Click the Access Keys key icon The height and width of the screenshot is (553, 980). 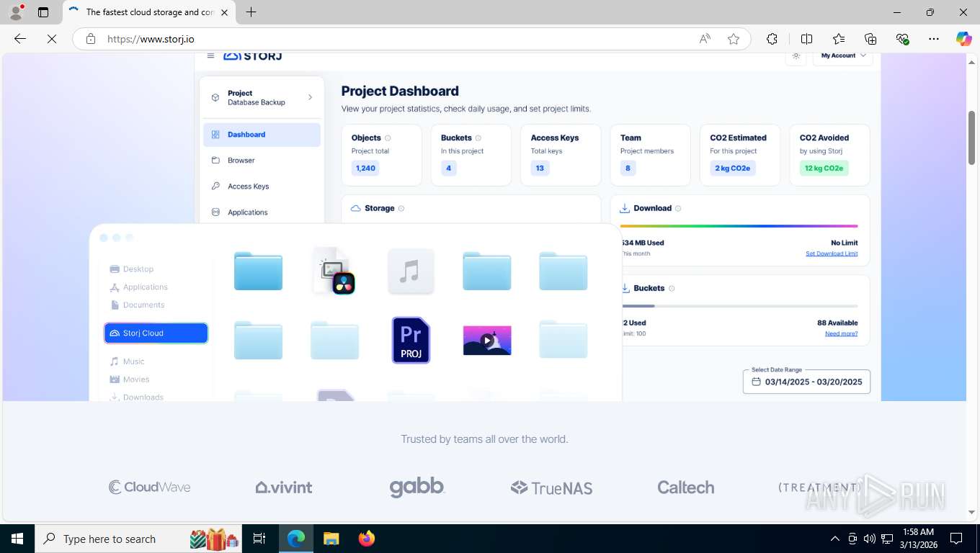[215, 186]
